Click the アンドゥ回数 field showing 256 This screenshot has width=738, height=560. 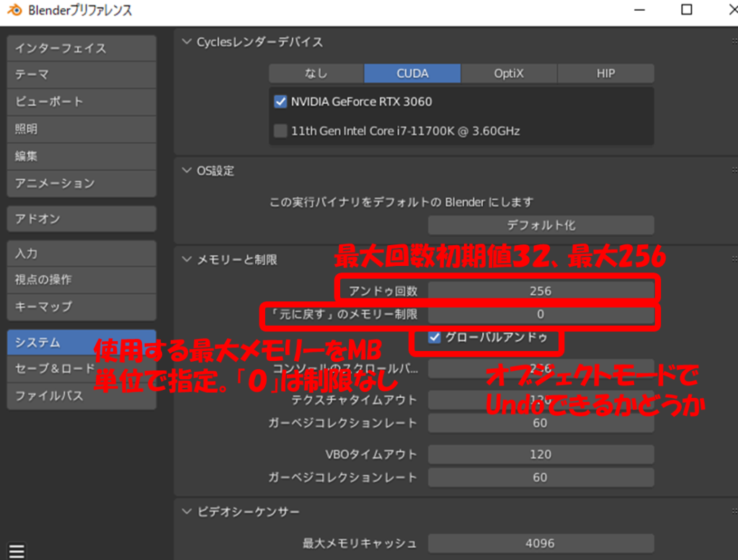click(x=541, y=291)
